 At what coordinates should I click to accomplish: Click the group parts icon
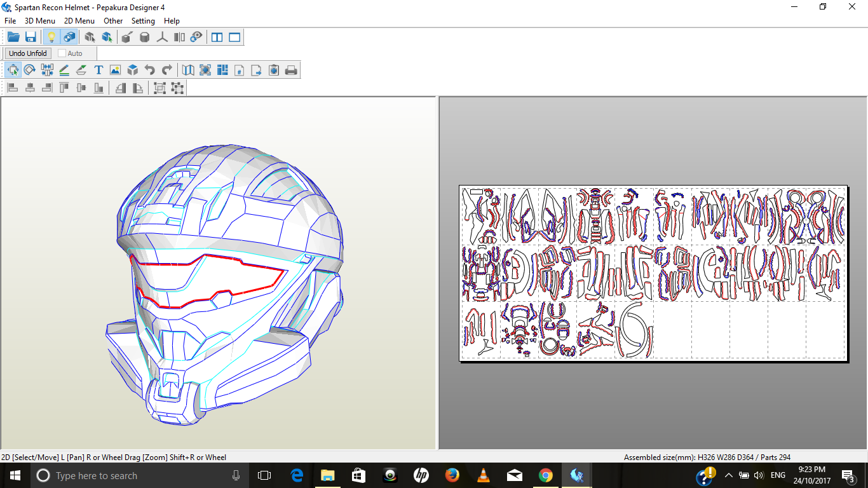(x=159, y=88)
